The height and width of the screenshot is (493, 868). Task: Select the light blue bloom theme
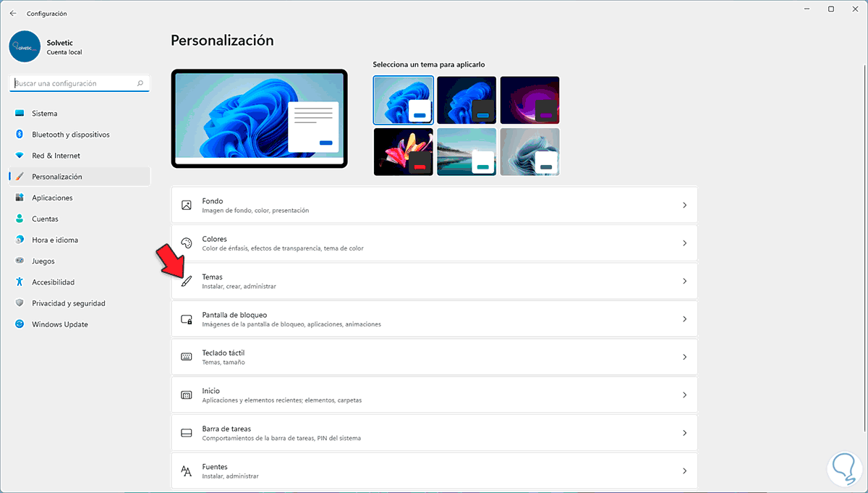404,100
